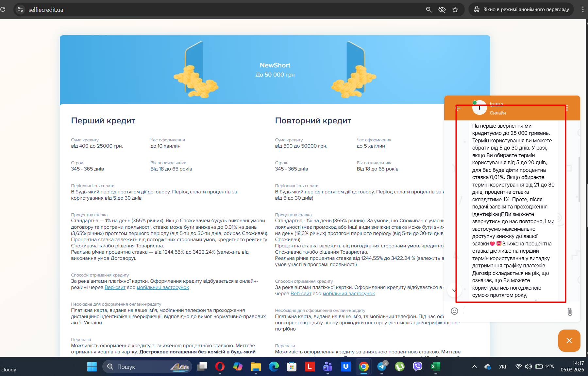Image resolution: width=588 pixels, height=376 pixels.
Task: Click 'до 5 хвилин' processing time value
Action: click(x=371, y=146)
